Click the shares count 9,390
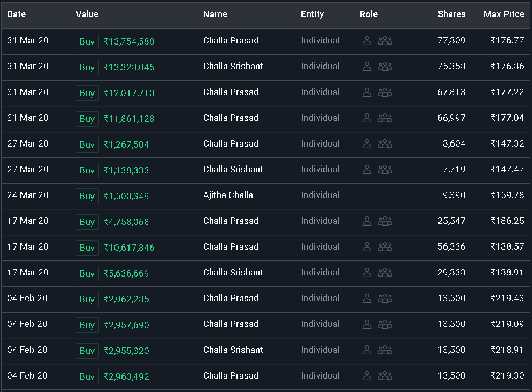The height and width of the screenshot is (392, 532). (454, 195)
